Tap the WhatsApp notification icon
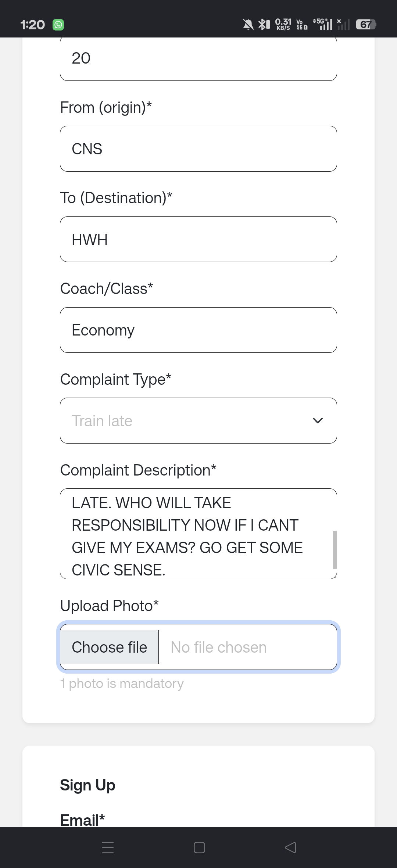 pos(58,25)
